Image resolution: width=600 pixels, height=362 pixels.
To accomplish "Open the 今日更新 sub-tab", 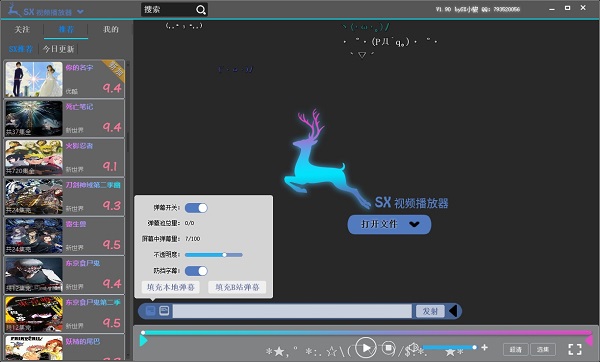I will click(x=58, y=49).
